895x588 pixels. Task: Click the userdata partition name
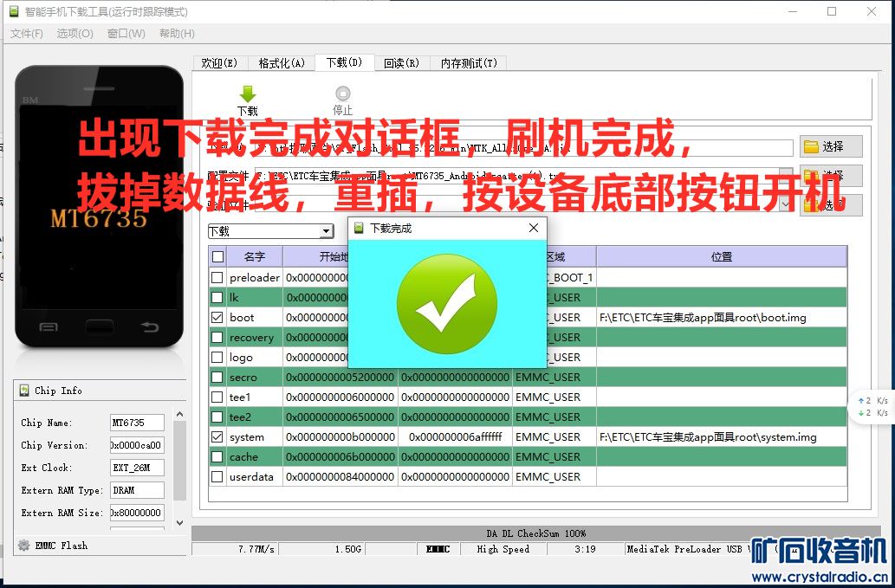point(251,477)
